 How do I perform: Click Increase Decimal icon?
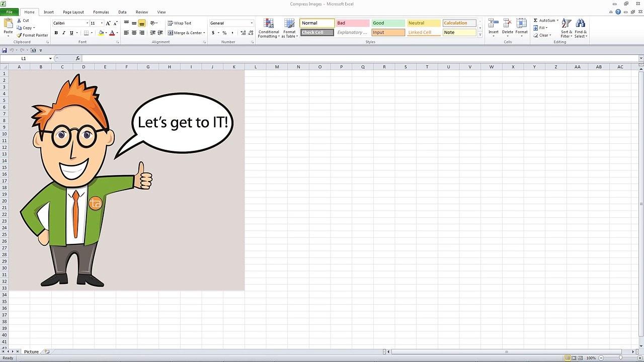tap(243, 33)
